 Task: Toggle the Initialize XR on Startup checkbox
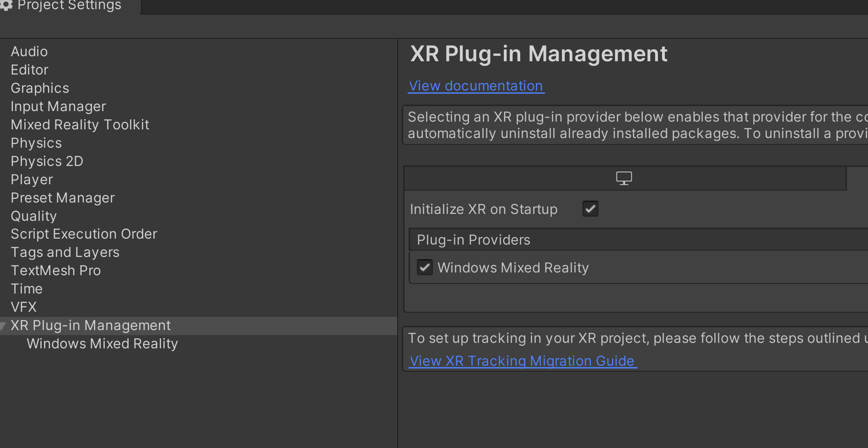click(590, 209)
